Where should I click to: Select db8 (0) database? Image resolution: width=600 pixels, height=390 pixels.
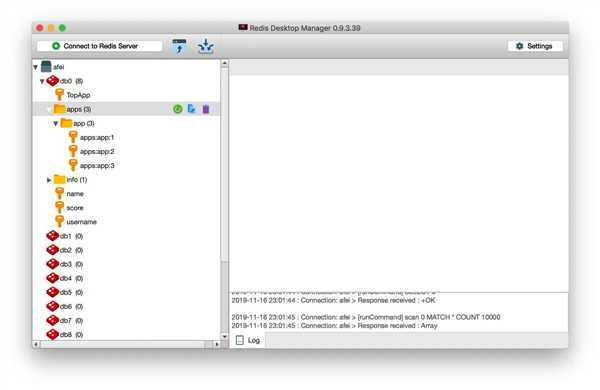click(71, 335)
